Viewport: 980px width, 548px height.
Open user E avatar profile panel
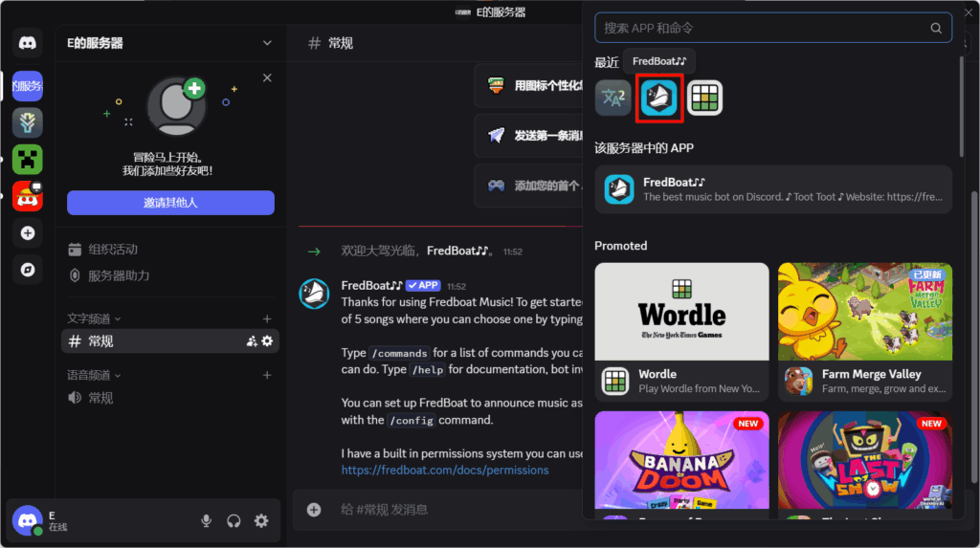(28, 520)
